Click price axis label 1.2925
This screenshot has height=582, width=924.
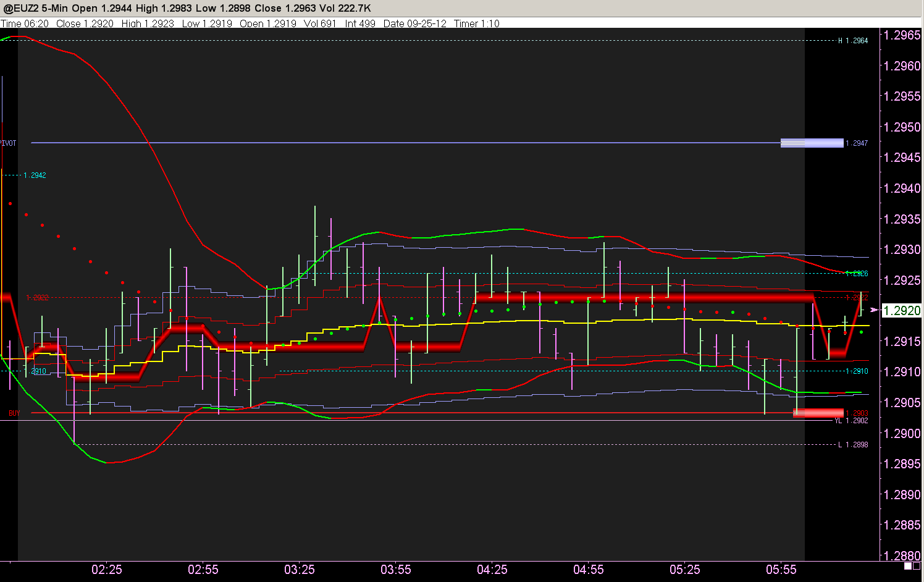click(902, 280)
